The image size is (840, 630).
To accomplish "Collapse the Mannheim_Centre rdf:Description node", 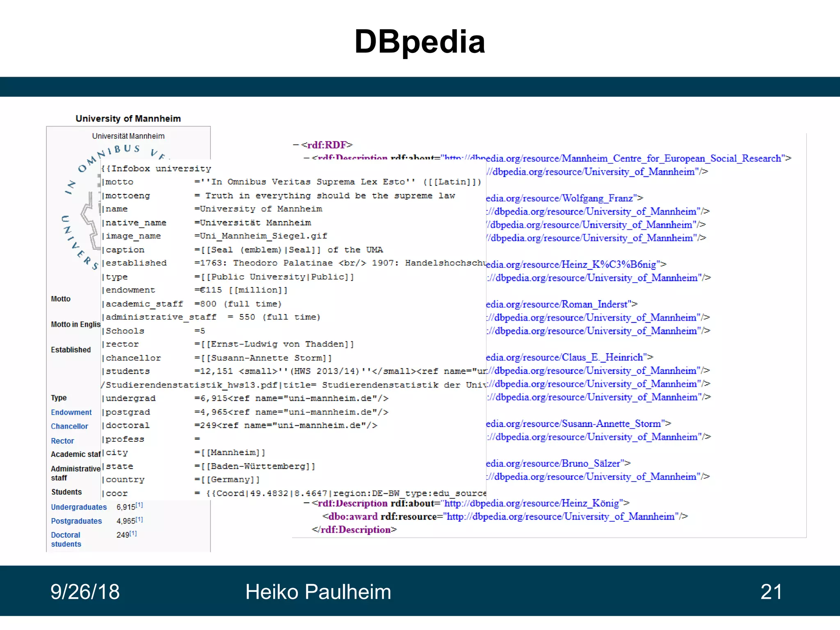I will click(306, 158).
